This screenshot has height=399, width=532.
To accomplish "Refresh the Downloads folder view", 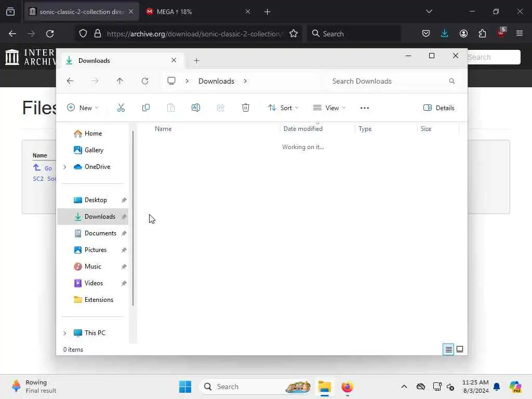I will click(145, 81).
